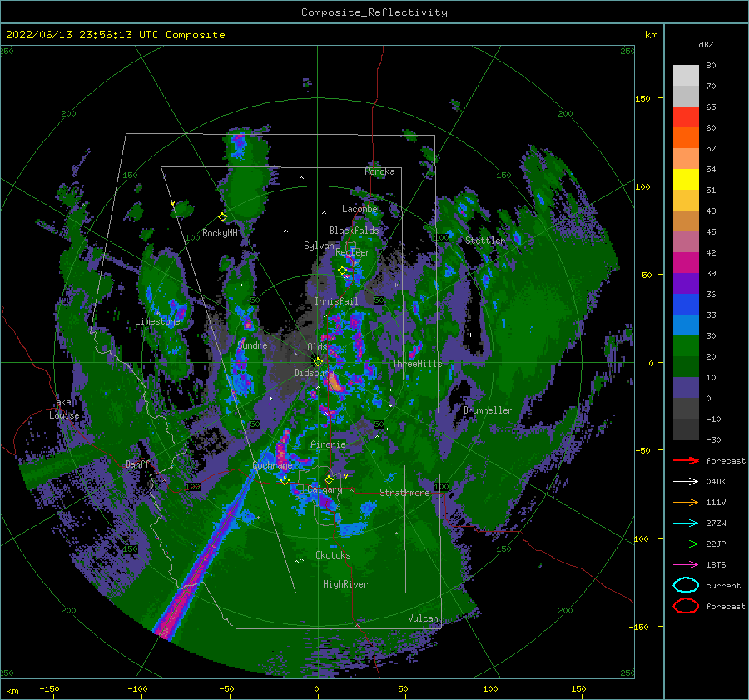Image resolution: width=749 pixels, height=700 pixels.
Task: Click the Ponoka city label
Action: click(x=379, y=171)
